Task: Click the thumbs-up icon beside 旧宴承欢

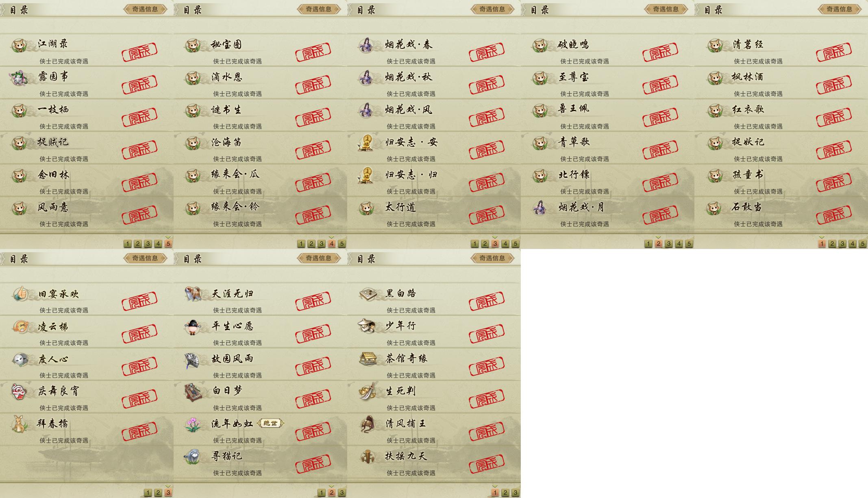Action: click(x=20, y=293)
